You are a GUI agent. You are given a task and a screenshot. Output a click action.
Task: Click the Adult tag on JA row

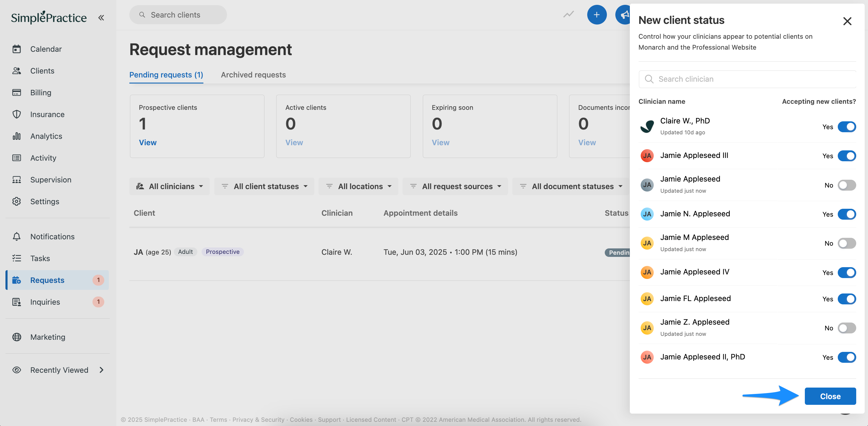click(x=185, y=252)
